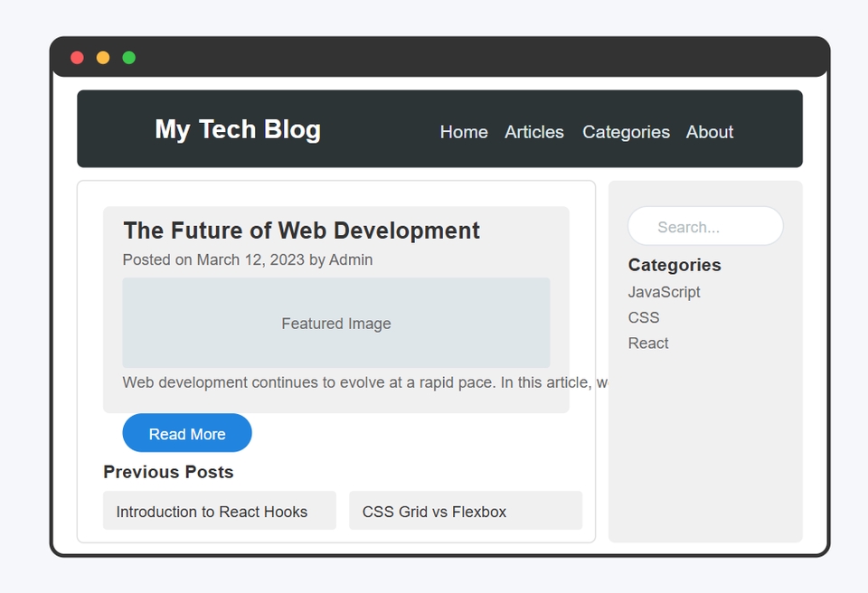Screen dimensions: 868x593
Task: Select the About nav link
Action: click(x=710, y=132)
